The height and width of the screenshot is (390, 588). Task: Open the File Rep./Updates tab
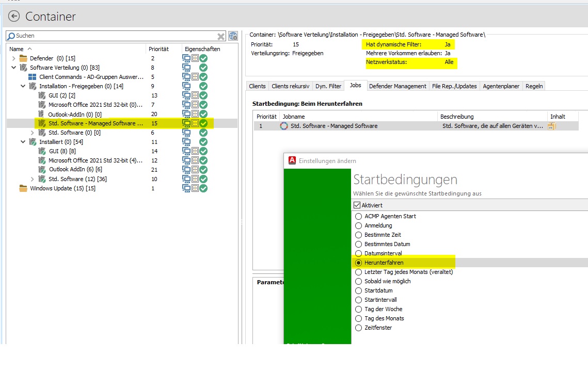pos(454,86)
